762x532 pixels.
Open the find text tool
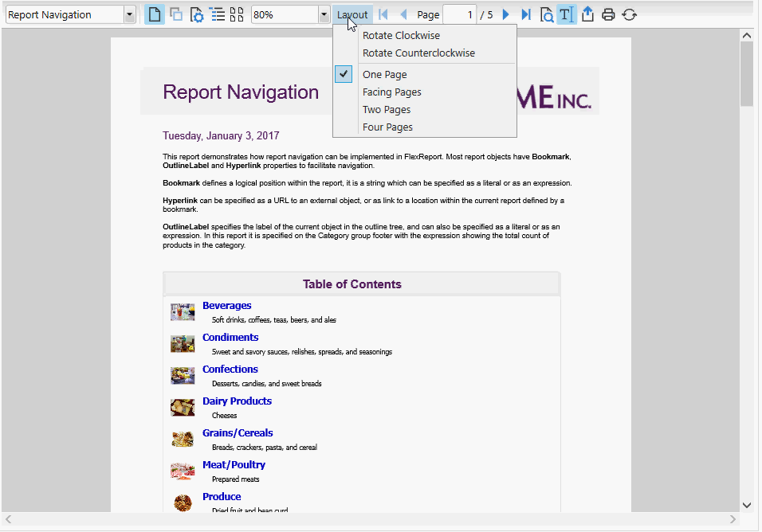click(546, 14)
